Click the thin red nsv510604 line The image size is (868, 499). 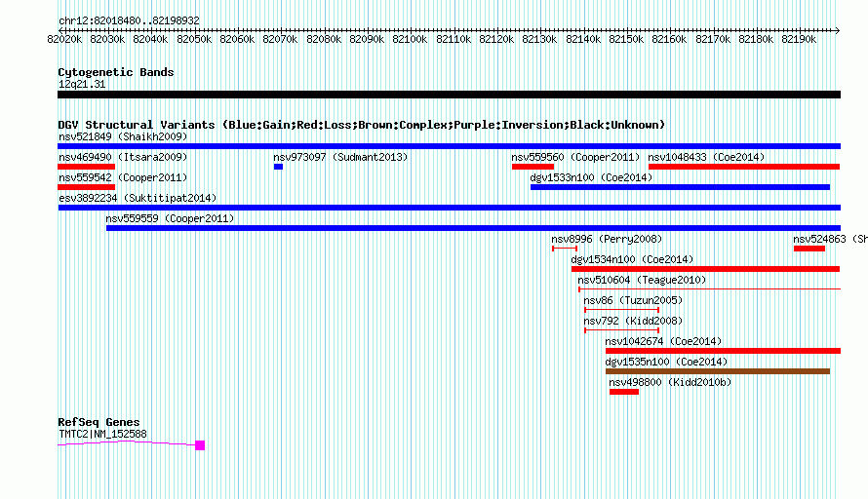click(x=709, y=288)
